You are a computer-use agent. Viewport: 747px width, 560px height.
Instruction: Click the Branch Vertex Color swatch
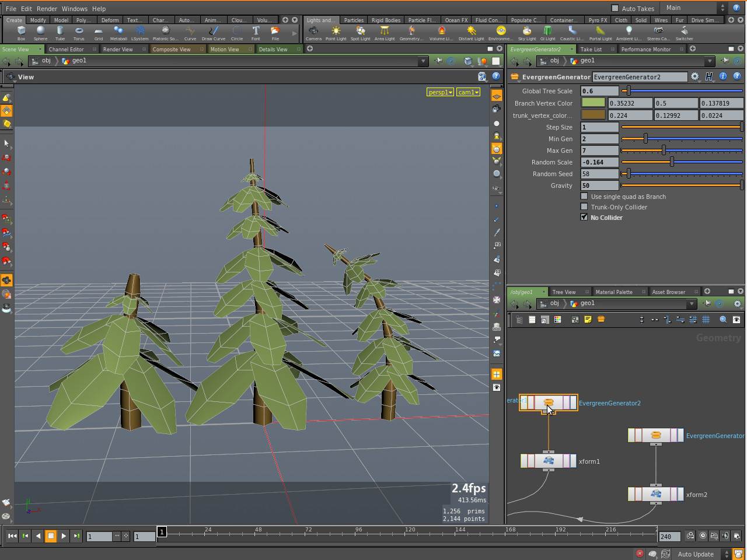point(593,103)
